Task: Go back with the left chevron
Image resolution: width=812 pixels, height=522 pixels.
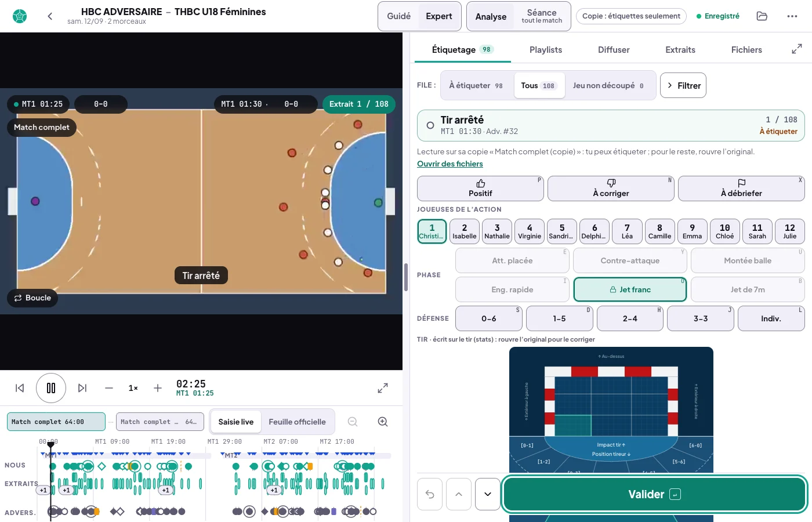Action: [50, 16]
